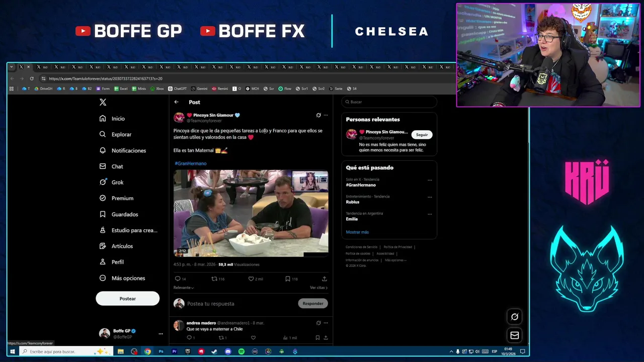644x362 pixels.
Task: Go to Inicio in the sidebar
Action: tap(112, 119)
